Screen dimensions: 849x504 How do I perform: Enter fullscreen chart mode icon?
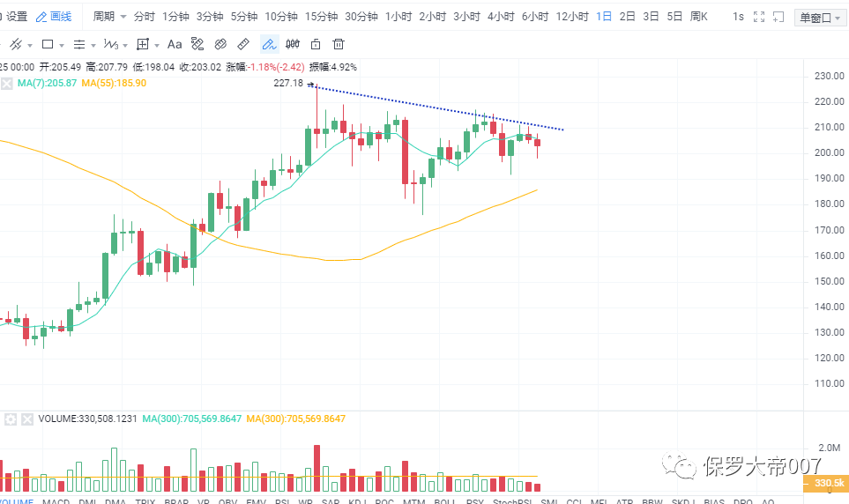point(759,17)
